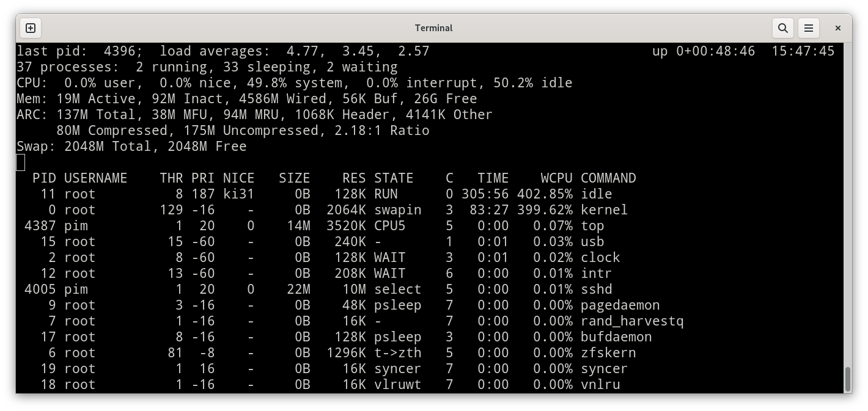The image size is (868, 411).
Task: Close the Terminal window
Action: [x=838, y=28]
